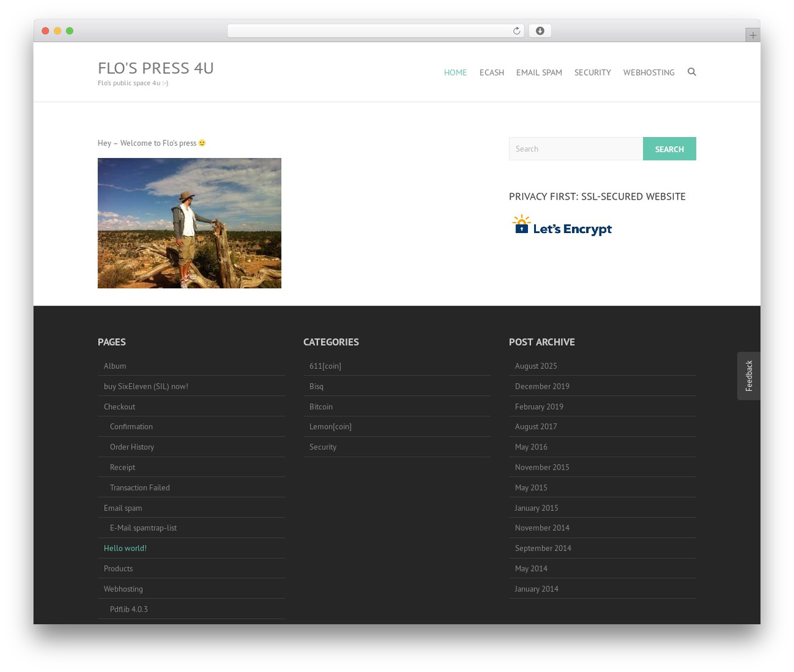Open the February 2019 archive
Image resolution: width=794 pixels, height=672 pixels.
pyautogui.click(x=539, y=407)
